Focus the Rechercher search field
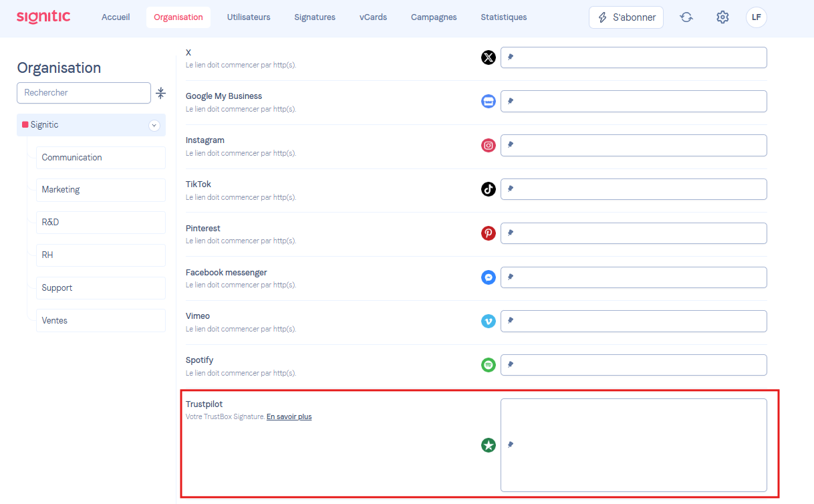Screen dimensions: 814x504 pos(84,93)
